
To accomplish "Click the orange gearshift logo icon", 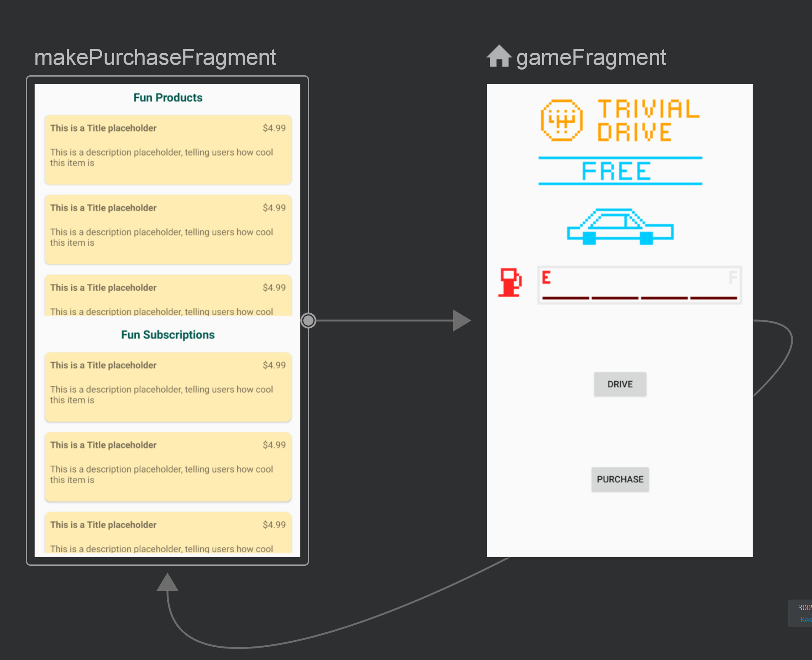I will click(x=562, y=120).
